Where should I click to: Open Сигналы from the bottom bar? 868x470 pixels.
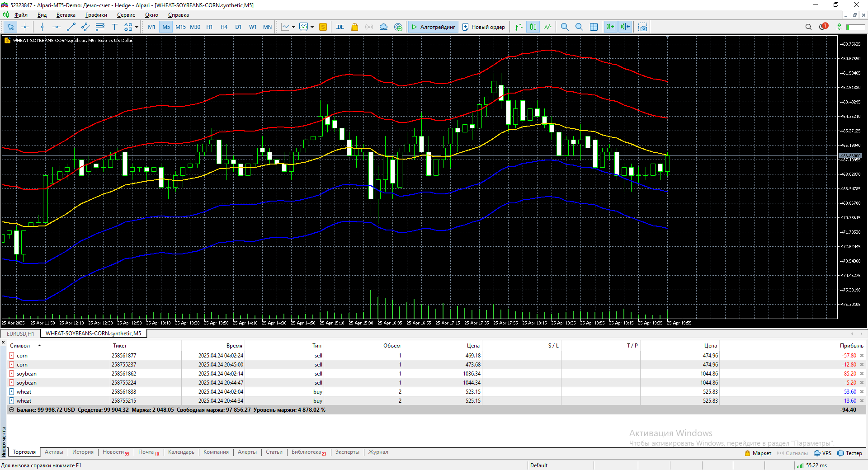792,453
